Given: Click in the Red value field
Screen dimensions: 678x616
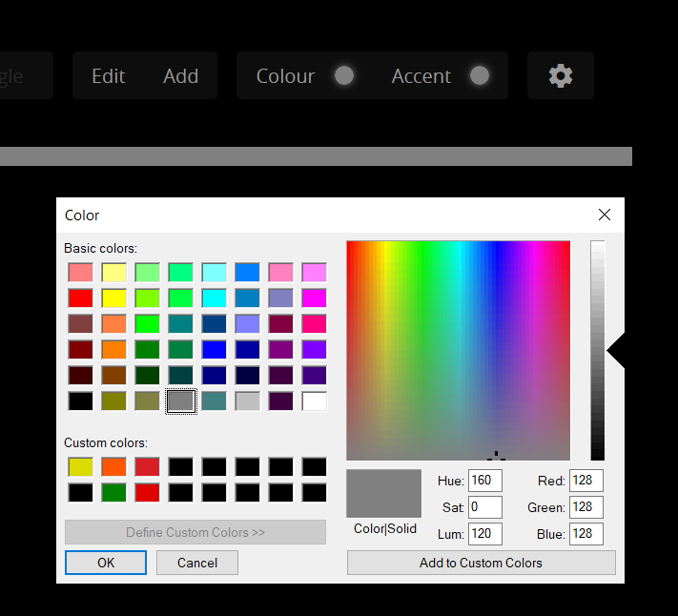Looking at the screenshot, I should (x=586, y=481).
